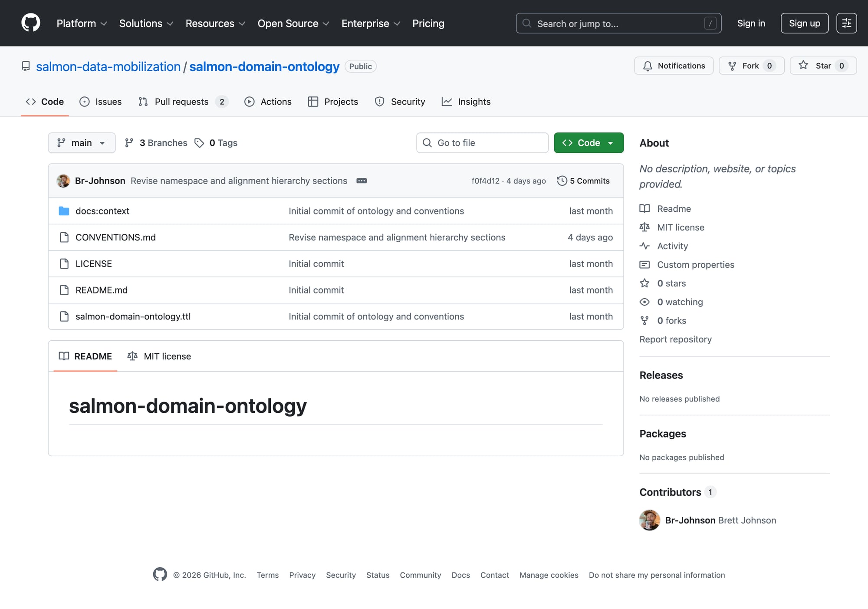This screenshot has height=609, width=868.
Task: Open the docs:context folder icon
Action: point(64,211)
